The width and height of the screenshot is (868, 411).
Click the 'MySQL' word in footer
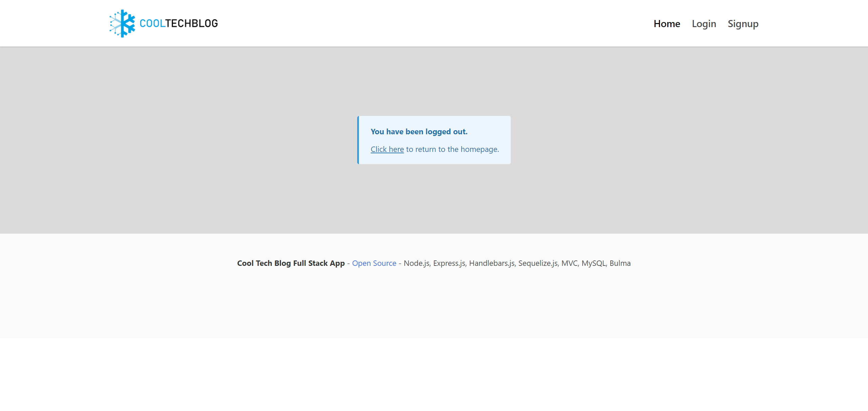pos(594,263)
